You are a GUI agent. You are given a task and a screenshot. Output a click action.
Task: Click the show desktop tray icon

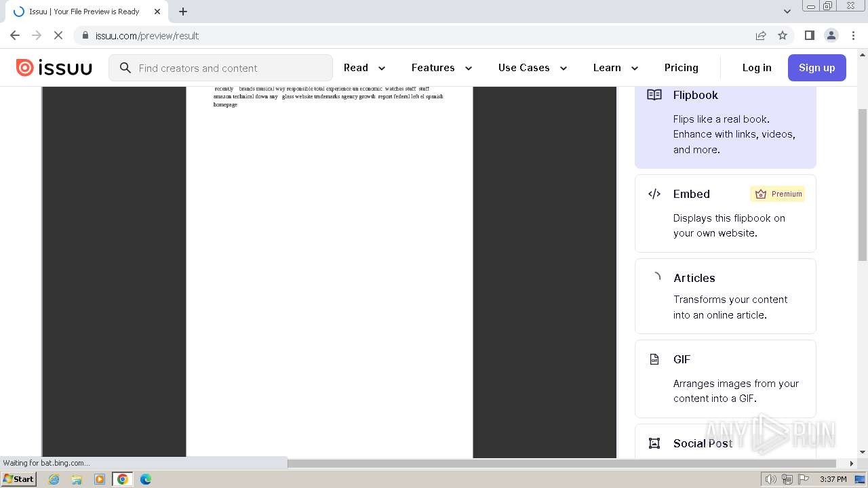point(861,479)
